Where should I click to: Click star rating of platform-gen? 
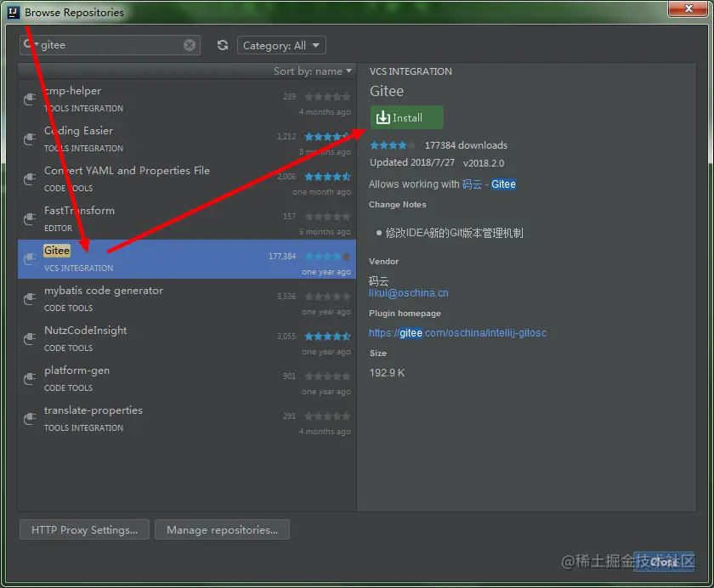pyautogui.click(x=327, y=376)
